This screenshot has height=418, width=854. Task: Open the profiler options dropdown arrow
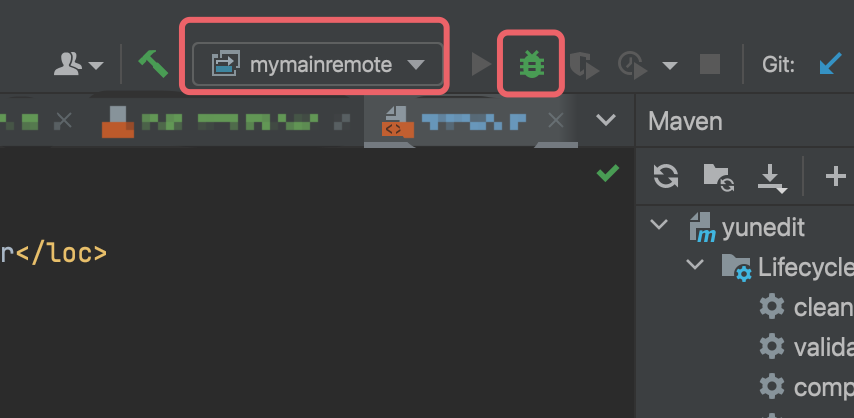point(670,66)
